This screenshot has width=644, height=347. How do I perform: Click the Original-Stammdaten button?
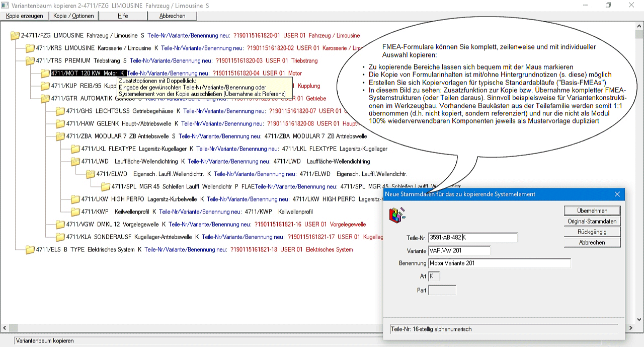tap(592, 222)
